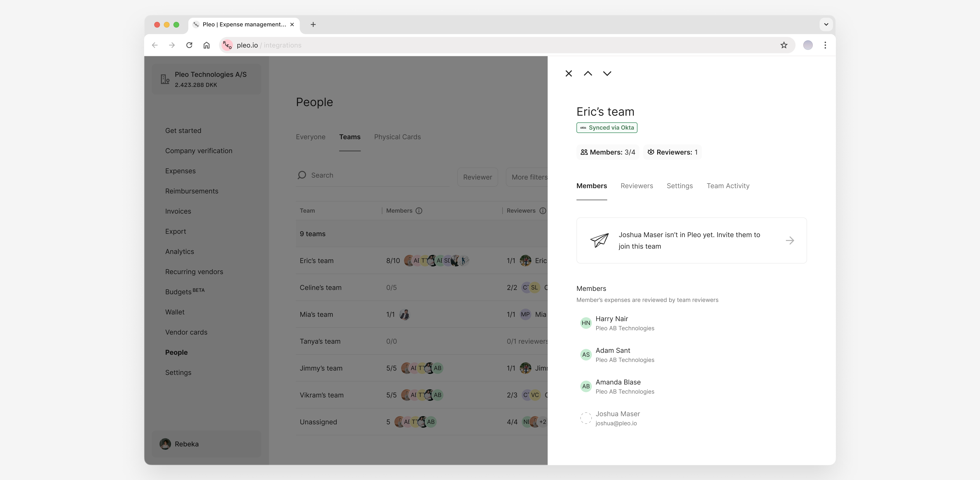The width and height of the screenshot is (980, 480).
Task: Open the More filters dropdown
Action: 527,177
